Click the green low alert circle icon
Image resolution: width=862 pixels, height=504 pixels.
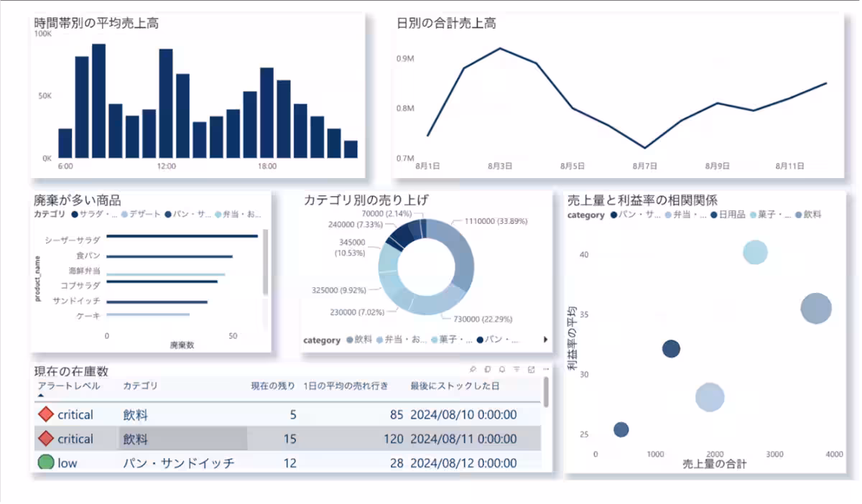click(46, 462)
